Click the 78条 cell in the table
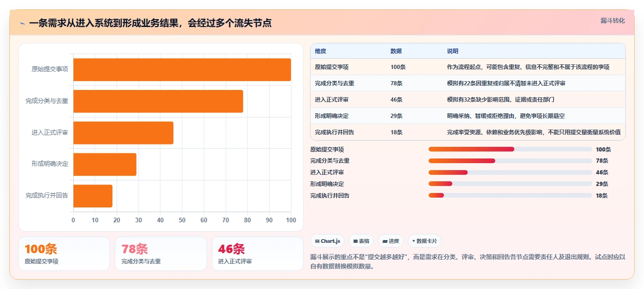The height and width of the screenshot is (289, 644). (396, 83)
